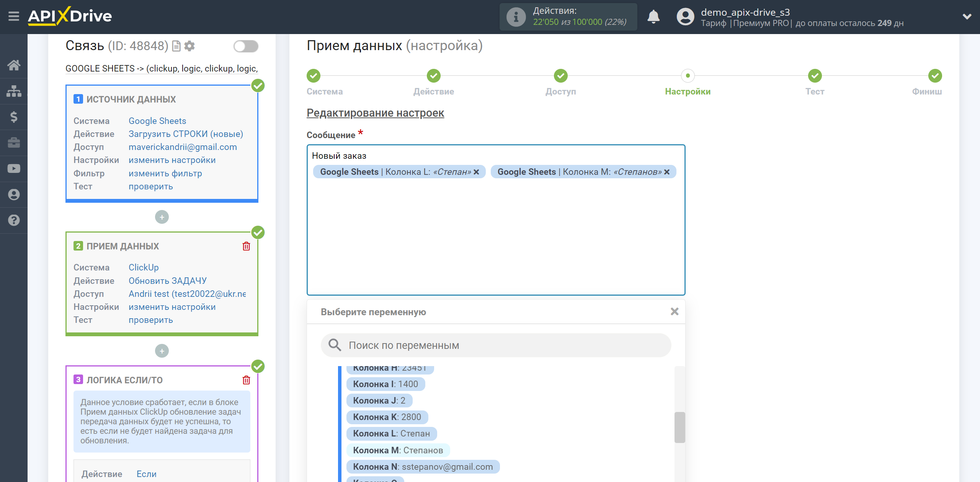The width and height of the screenshot is (980, 482).
Task: Click the user avatar icon
Action: [x=685, y=17]
